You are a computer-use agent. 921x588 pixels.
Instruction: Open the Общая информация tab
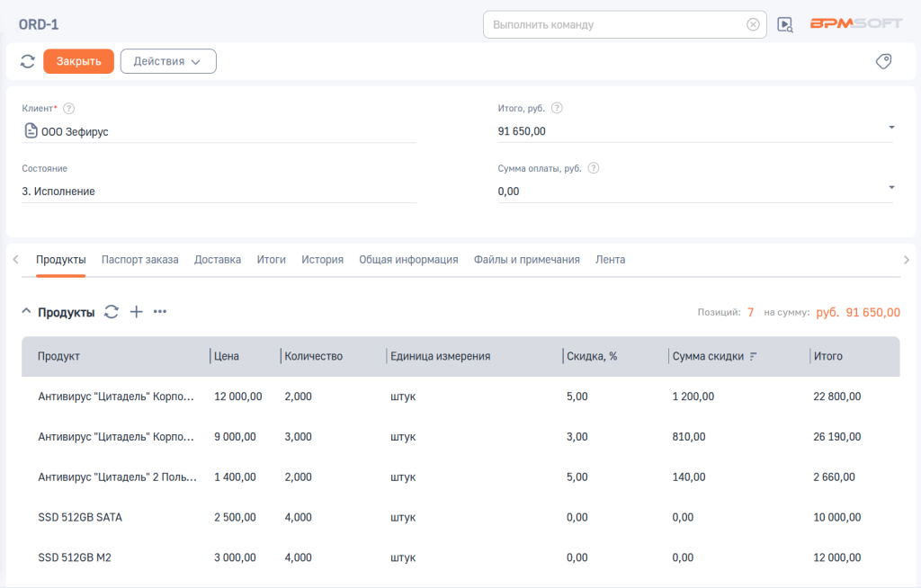(x=408, y=260)
